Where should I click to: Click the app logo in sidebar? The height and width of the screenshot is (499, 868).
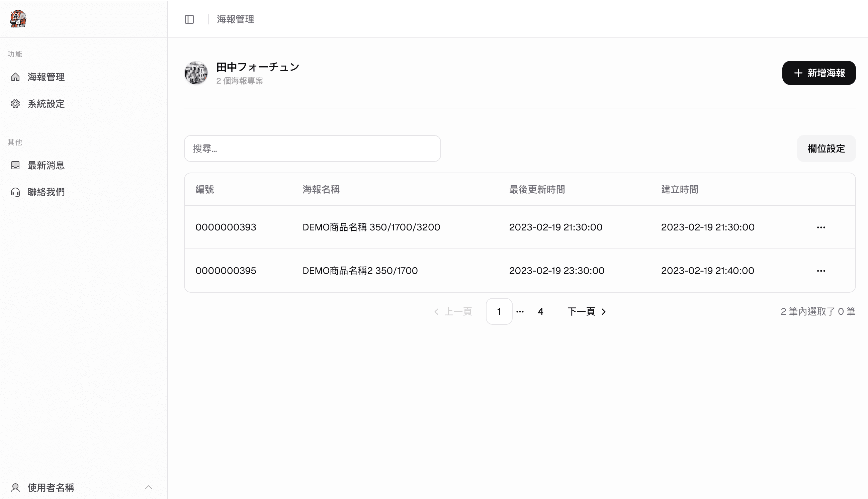tap(18, 19)
